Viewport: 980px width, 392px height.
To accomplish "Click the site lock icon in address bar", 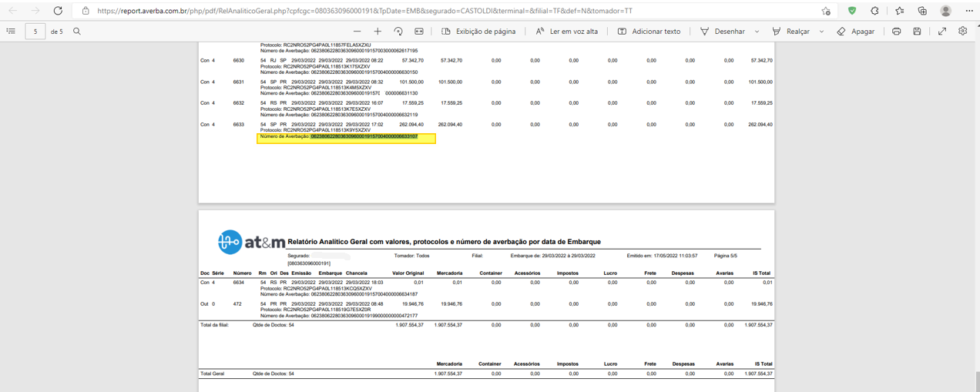I will pyautogui.click(x=86, y=11).
